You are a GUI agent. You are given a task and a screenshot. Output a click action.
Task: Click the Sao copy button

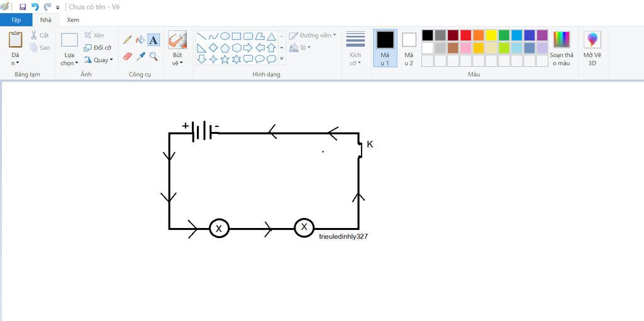(40, 48)
